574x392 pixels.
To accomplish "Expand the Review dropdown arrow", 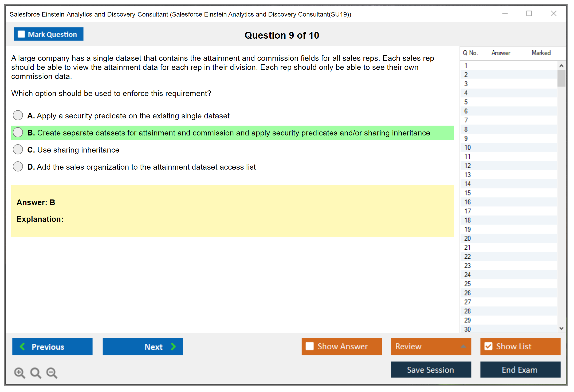I will coord(463,346).
